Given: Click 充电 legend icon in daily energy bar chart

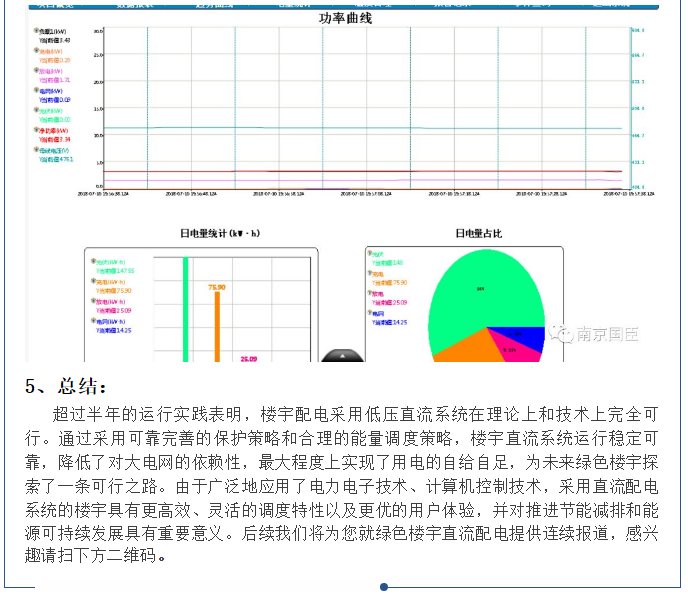Looking at the screenshot, I should (x=93, y=282).
